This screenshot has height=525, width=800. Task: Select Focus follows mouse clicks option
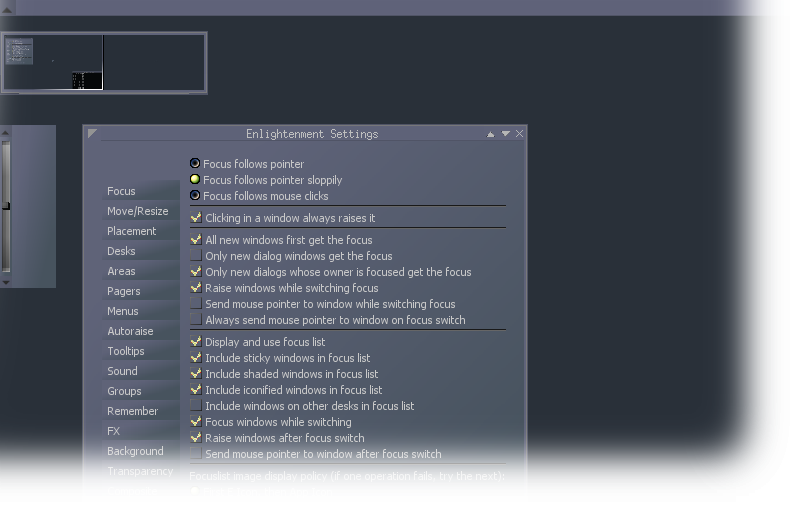point(195,195)
